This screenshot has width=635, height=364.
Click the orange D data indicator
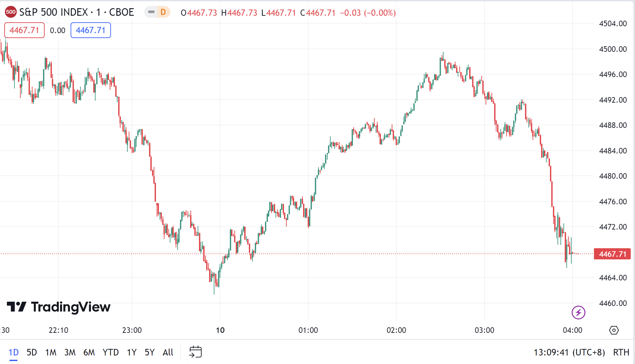pyautogui.click(x=163, y=12)
